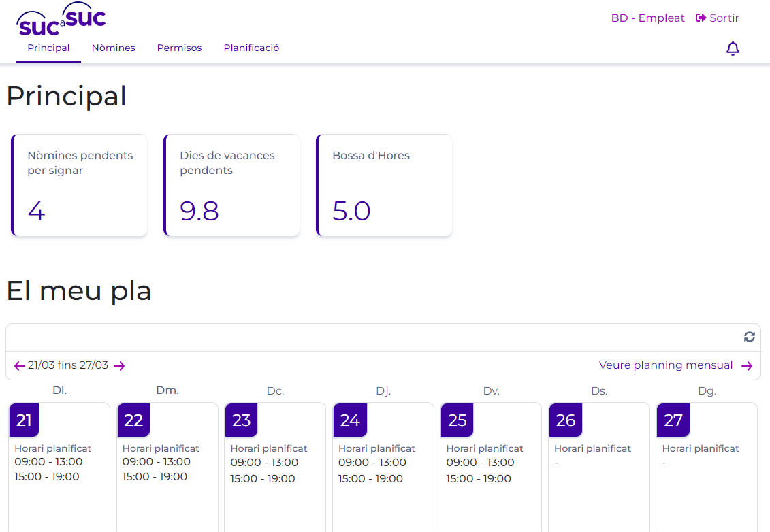Click the SUC a SUC logo
Screen dimensions: 770x532
61,20
